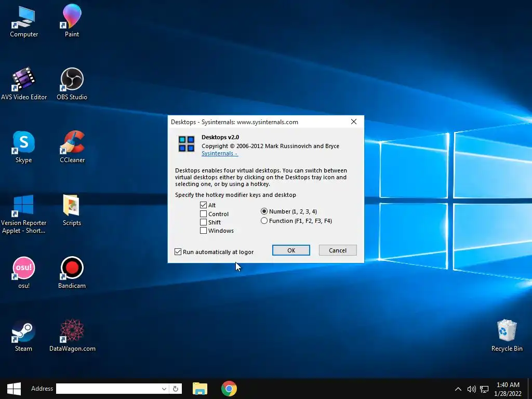Uncheck the Alt modifier checkbox
The image size is (532, 399).
[x=203, y=205]
